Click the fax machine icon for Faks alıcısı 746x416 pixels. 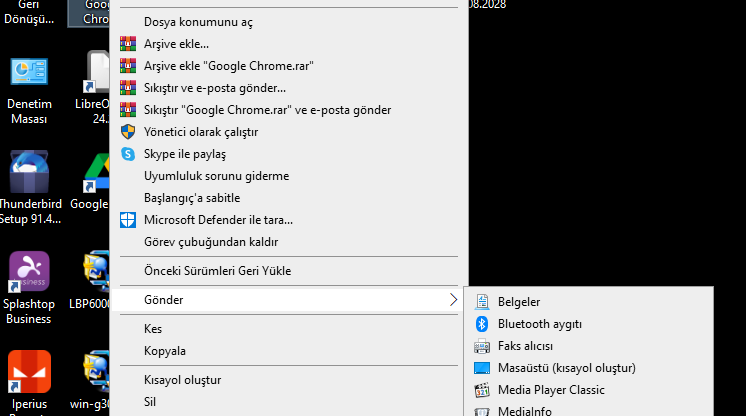coord(482,346)
